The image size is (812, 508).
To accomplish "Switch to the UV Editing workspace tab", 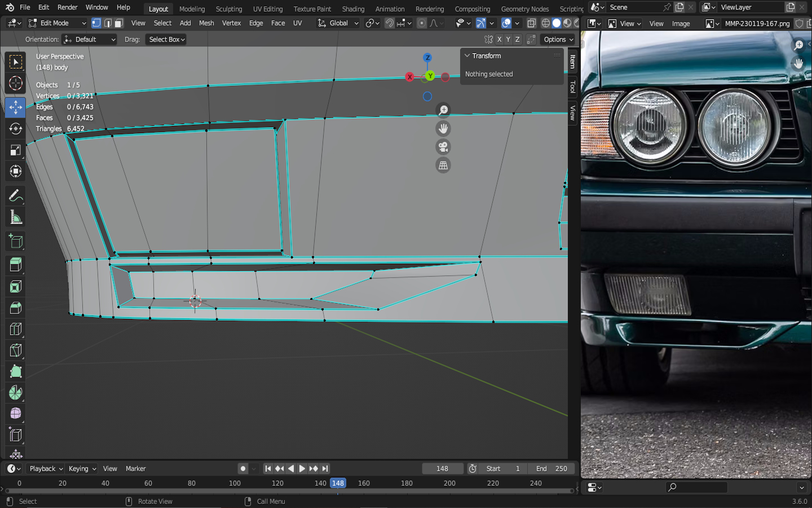I will (x=268, y=9).
